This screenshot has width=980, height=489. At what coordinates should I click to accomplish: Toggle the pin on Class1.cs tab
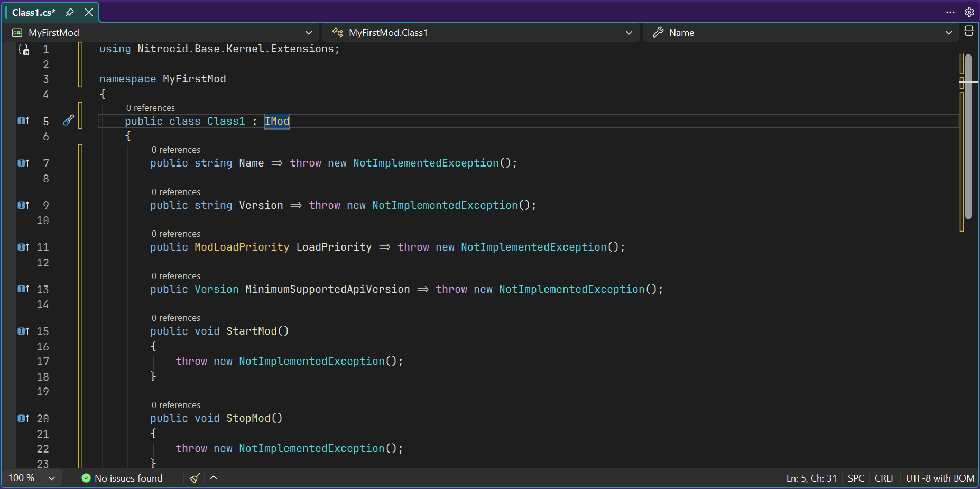point(70,12)
